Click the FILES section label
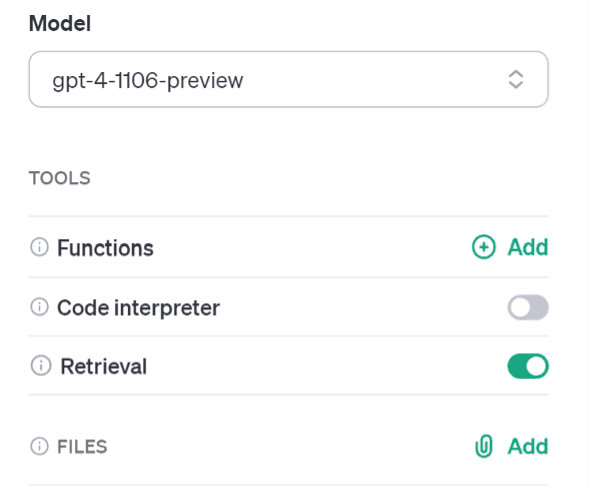This screenshot has width=592, height=493. [x=82, y=447]
